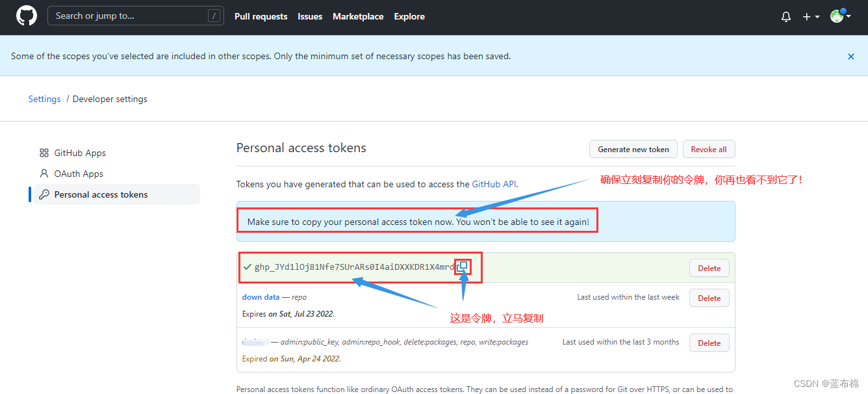Image resolution: width=868 pixels, height=394 pixels.
Task: Dismiss the scopes notice banner
Action: [x=851, y=57]
